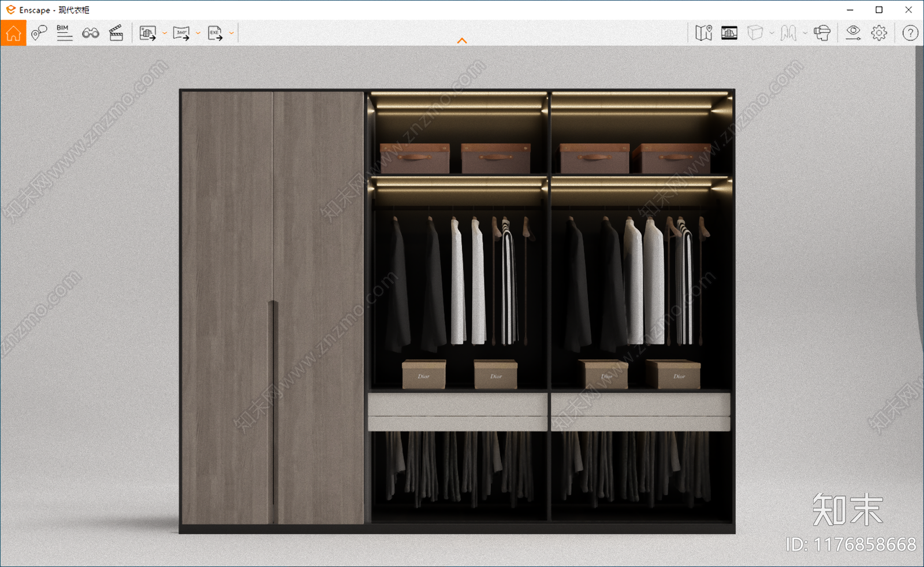Open the screenshot export options dropdown arrow
The image size is (924, 567).
coord(165,33)
